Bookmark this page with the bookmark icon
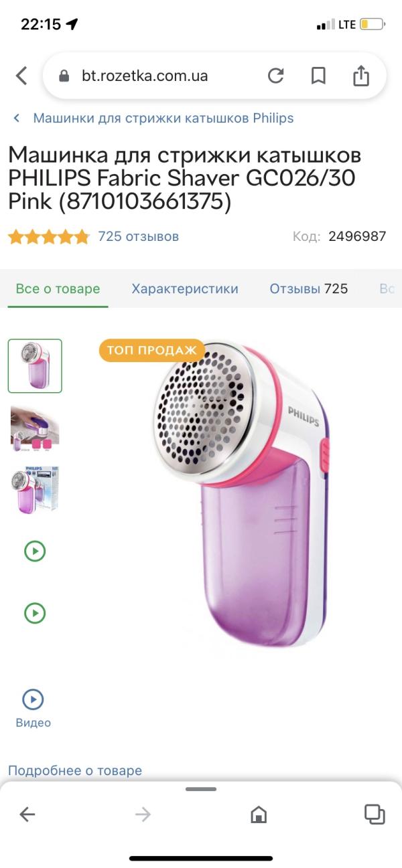 click(x=318, y=76)
